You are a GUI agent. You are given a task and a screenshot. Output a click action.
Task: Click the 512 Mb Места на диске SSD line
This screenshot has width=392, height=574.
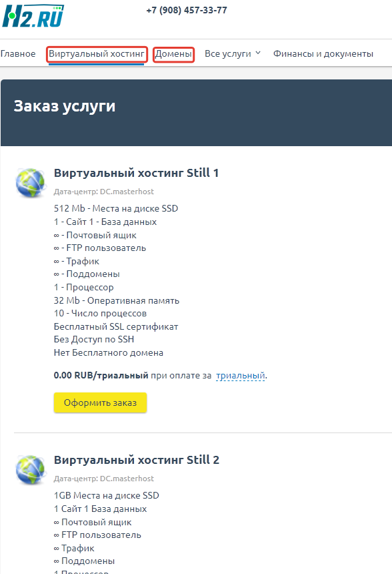tap(116, 209)
